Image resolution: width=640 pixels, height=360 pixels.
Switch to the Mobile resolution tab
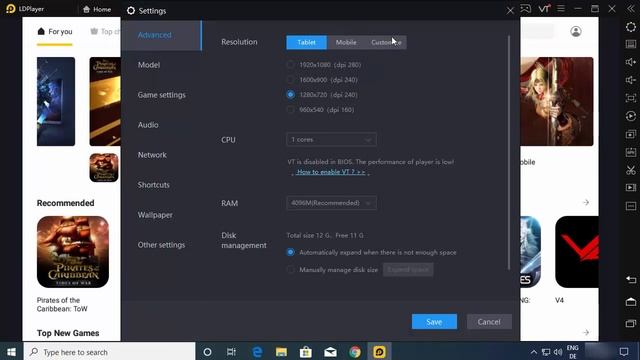[x=346, y=42]
